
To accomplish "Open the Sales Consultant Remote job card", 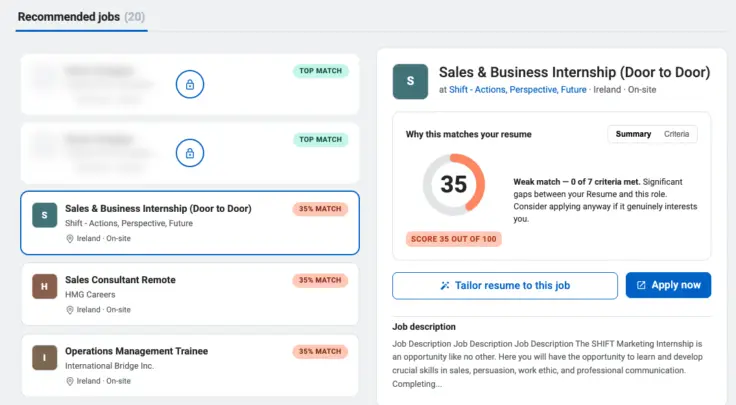I will pos(190,294).
